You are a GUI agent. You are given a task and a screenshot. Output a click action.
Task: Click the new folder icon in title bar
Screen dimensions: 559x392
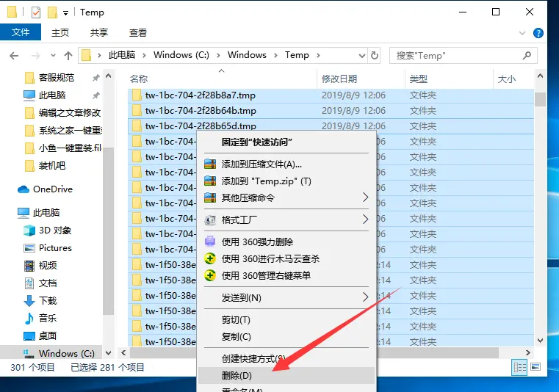[x=52, y=12]
